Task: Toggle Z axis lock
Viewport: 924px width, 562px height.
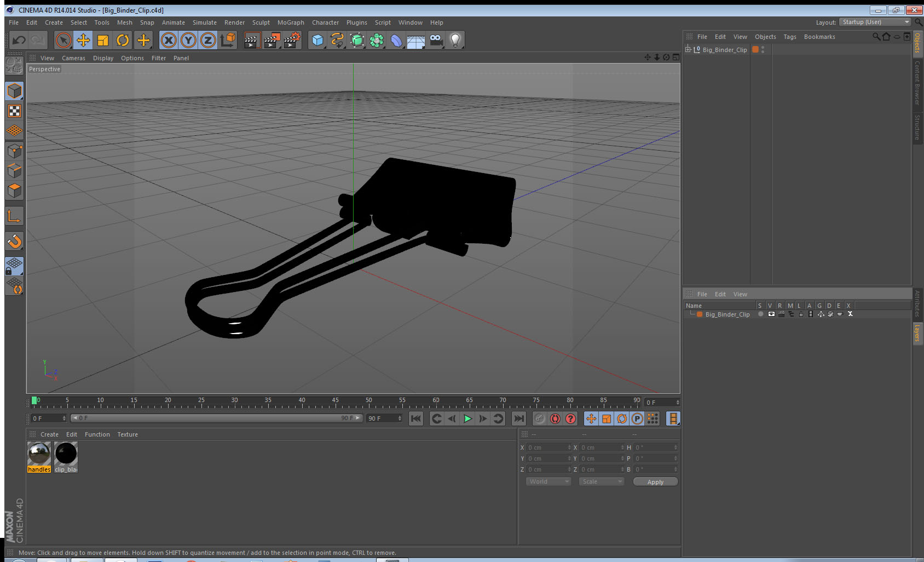Action: point(208,40)
